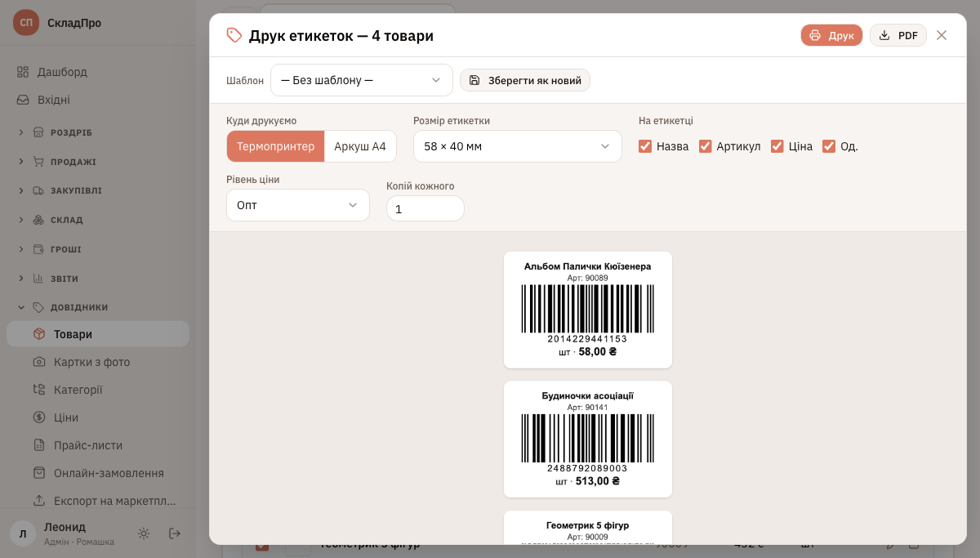Click the printer icon on Друк button
This screenshot has height=558, width=980.
(x=815, y=35)
